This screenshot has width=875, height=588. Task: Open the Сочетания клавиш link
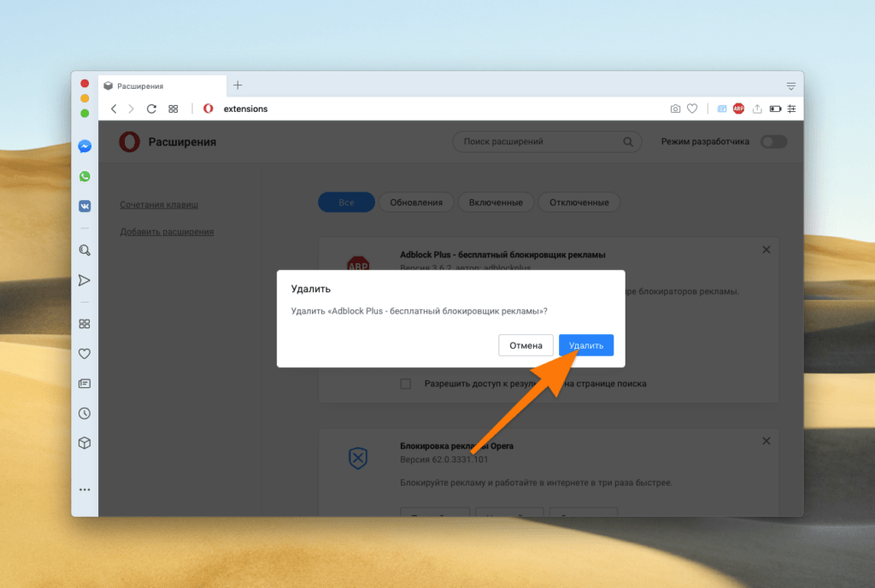pyautogui.click(x=159, y=205)
